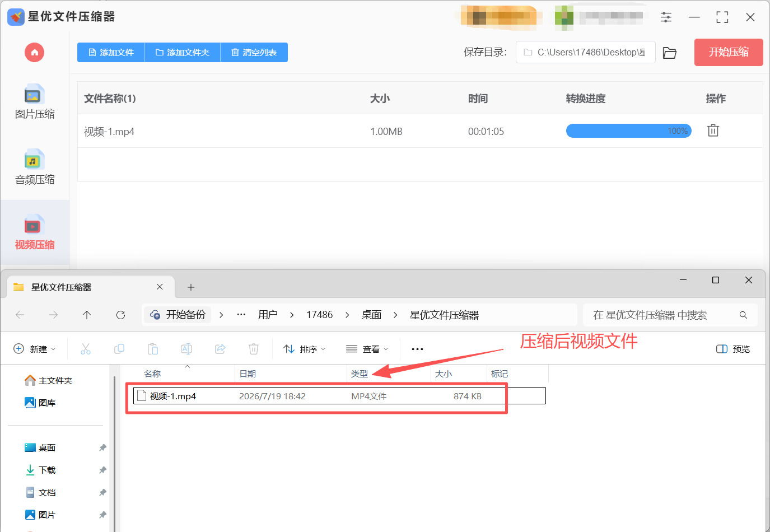
Task: Open 下载 in the navigation pane
Action: click(x=40, y=470)
